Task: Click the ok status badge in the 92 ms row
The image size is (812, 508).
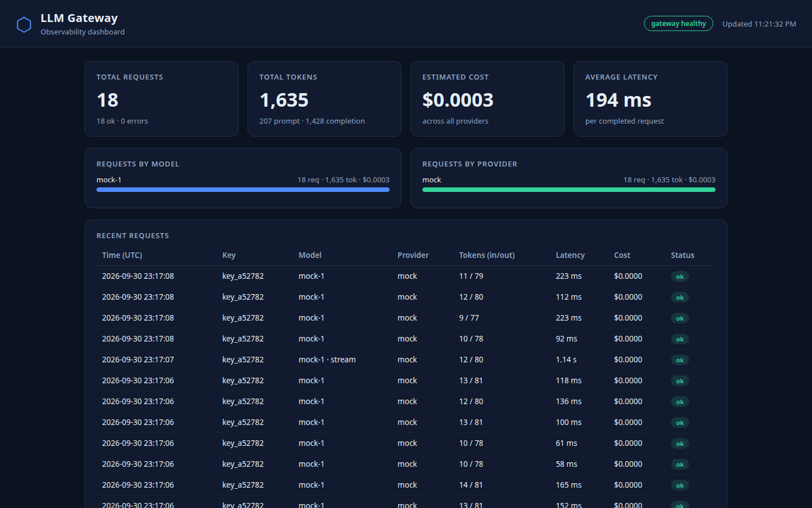Action: (x=679, y=339)
